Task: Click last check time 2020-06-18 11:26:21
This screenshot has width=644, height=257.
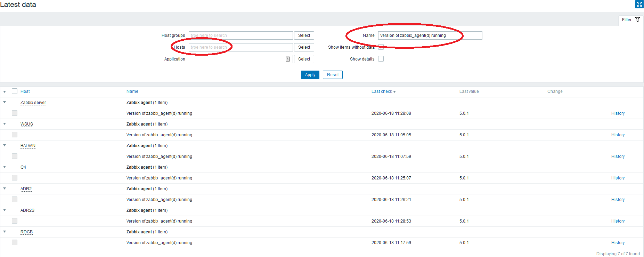Action: (x=391, y=200)
